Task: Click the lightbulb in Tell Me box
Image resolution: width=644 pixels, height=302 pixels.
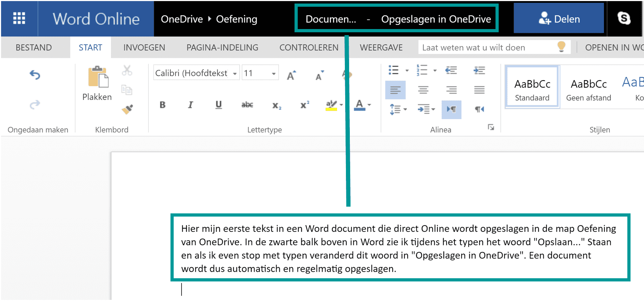Action: tap(561, 46)
